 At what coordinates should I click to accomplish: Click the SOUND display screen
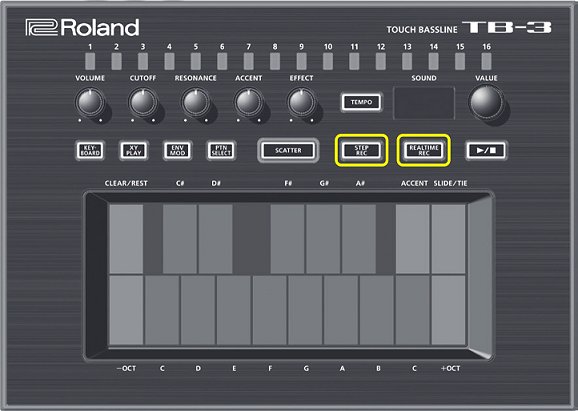(424, 103)
